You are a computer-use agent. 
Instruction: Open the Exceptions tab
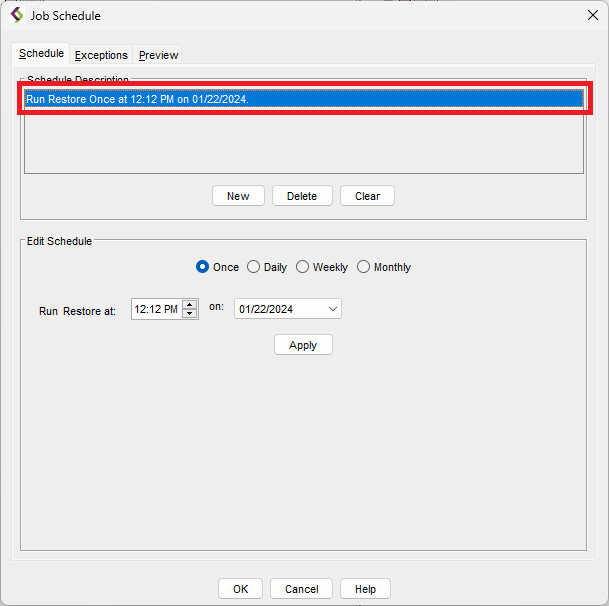coord(101,55)
